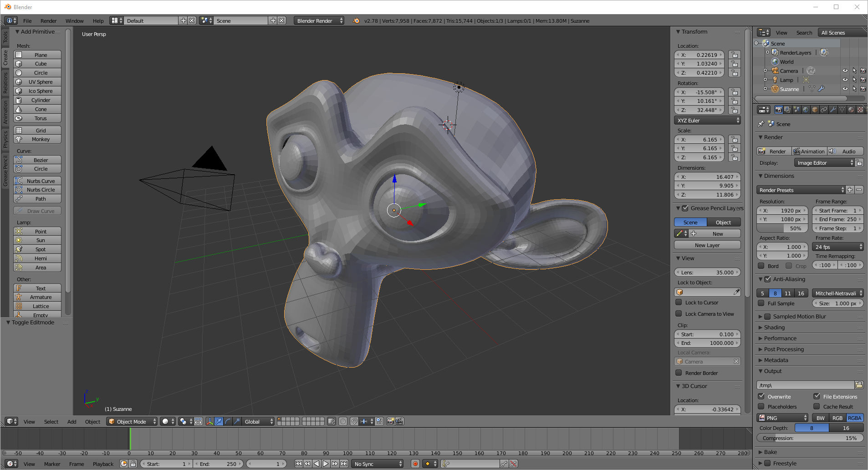Jump to the timeline's last frame
The image size is (868, 470).
(344, 464)
